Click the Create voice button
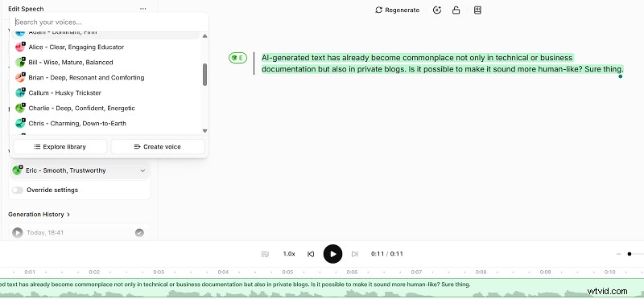Screen dimensions: 644x299 (158, 147)
